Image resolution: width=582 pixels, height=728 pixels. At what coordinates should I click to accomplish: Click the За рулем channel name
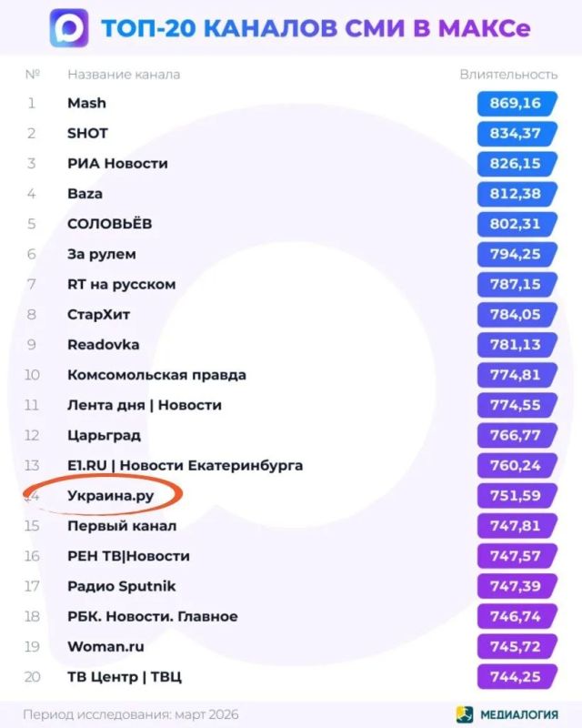(102, 255)
